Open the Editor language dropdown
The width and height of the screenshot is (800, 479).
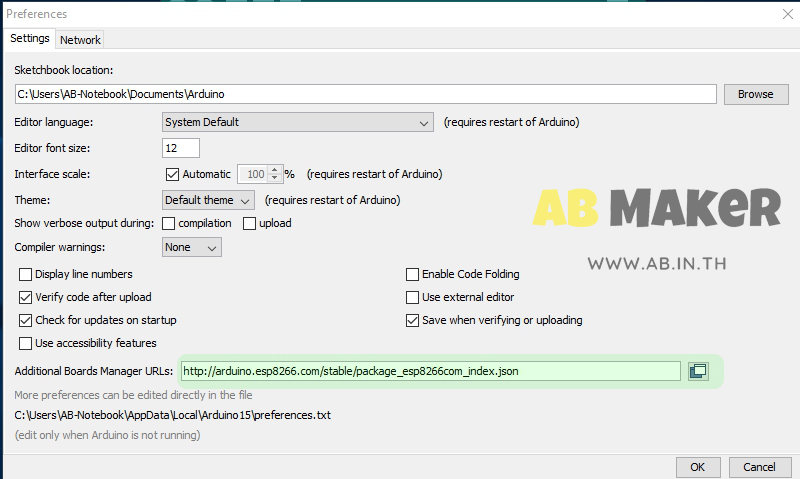[x=298, y=122]
